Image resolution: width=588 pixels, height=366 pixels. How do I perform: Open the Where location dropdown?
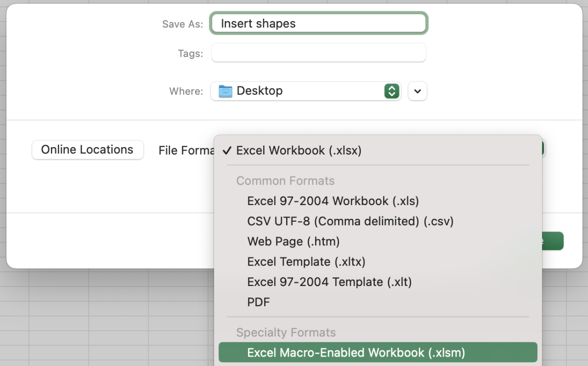tap(306, 91)
